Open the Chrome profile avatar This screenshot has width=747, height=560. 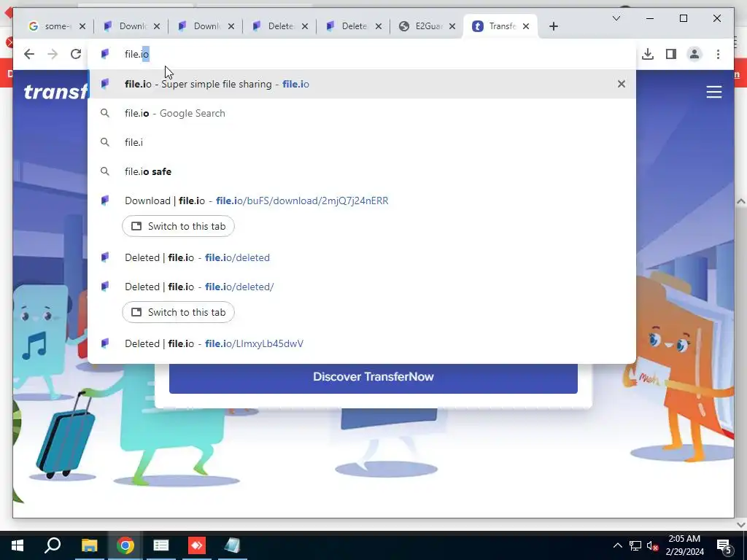pyautogui.click(x=694, y=54)
